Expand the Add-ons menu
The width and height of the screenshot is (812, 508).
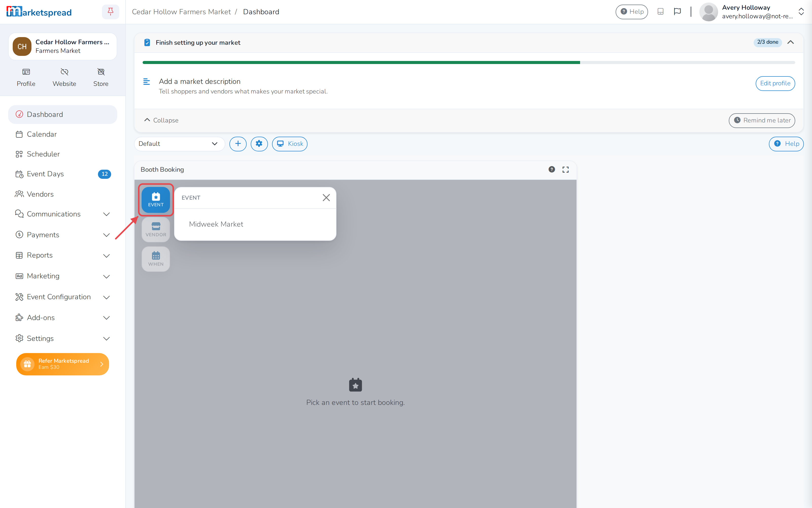[62, 318]
